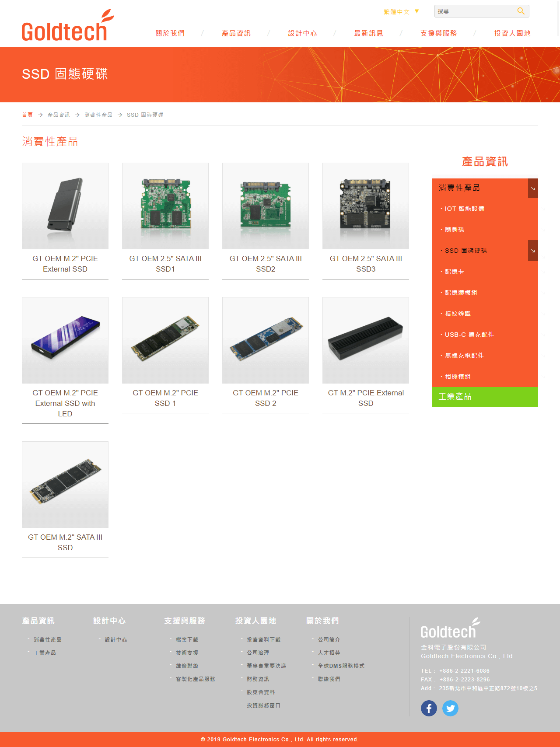The image size is (560, 747).
Task: Click footer 董事會重要決議 link
Action: 266,666
